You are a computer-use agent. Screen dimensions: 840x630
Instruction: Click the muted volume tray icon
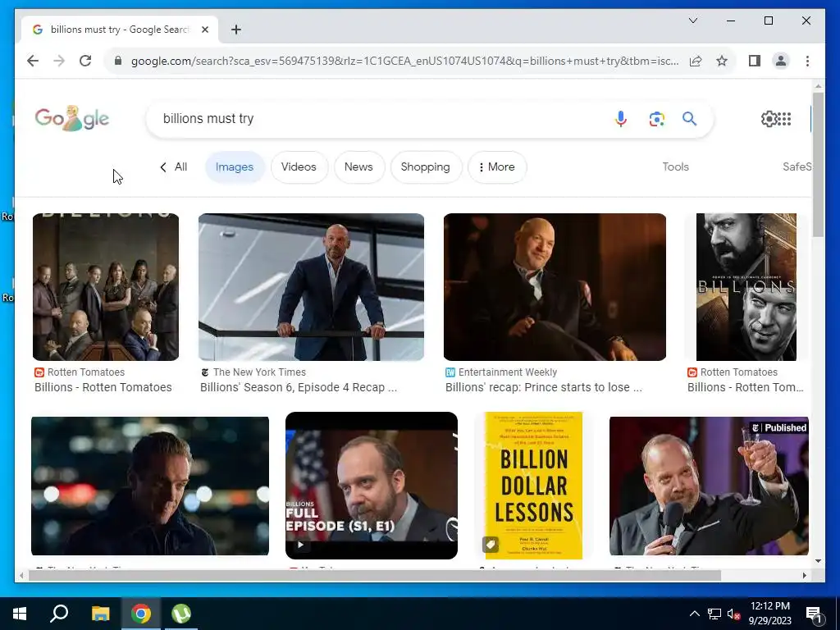coord(733,614)
